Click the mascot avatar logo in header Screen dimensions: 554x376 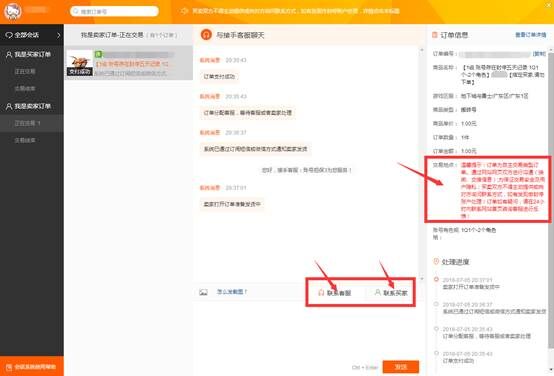coord(13,11)
